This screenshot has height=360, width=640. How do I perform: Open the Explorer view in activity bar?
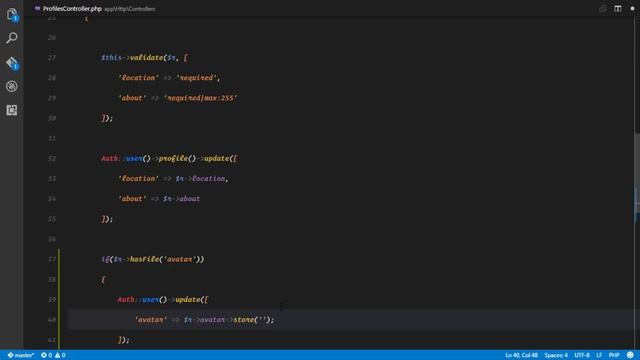12,15
